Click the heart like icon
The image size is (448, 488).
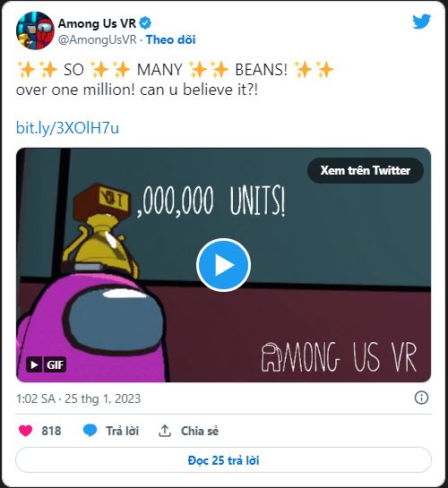(x=25, y=431)
